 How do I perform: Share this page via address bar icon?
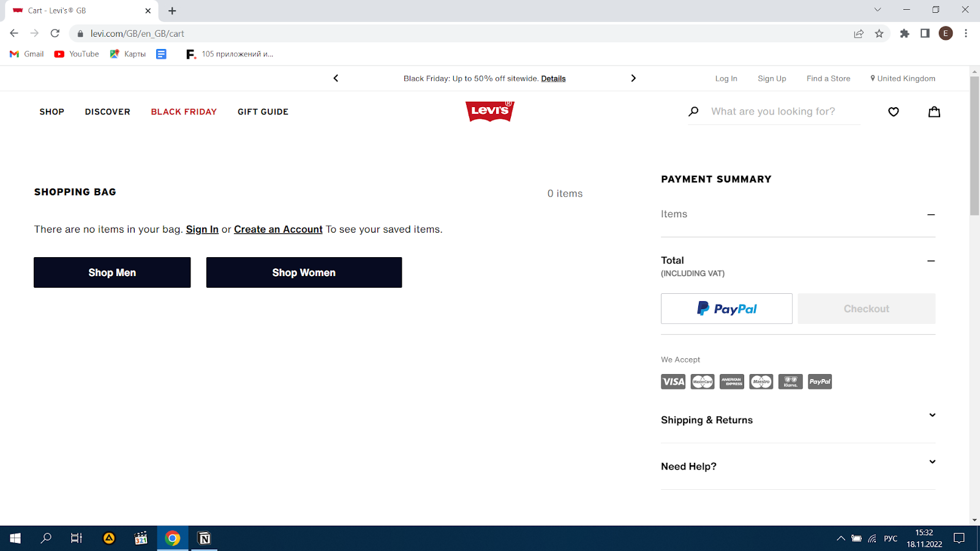(859, 34)
